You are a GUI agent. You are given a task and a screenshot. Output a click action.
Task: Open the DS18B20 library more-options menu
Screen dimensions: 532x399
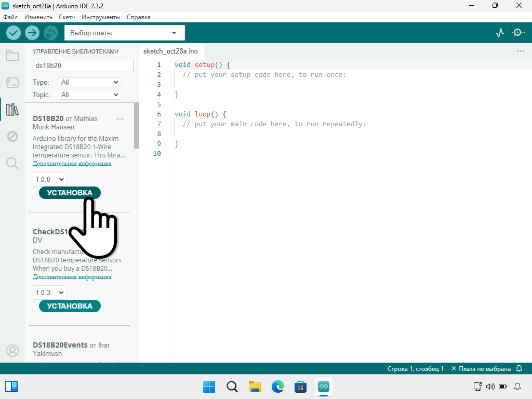point(120,119)
